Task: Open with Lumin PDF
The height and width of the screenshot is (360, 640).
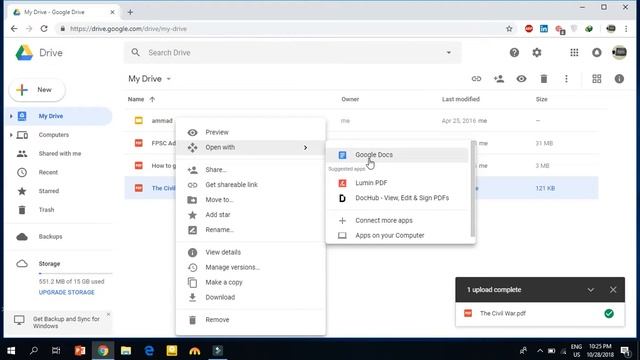Action: coord(398,183)
